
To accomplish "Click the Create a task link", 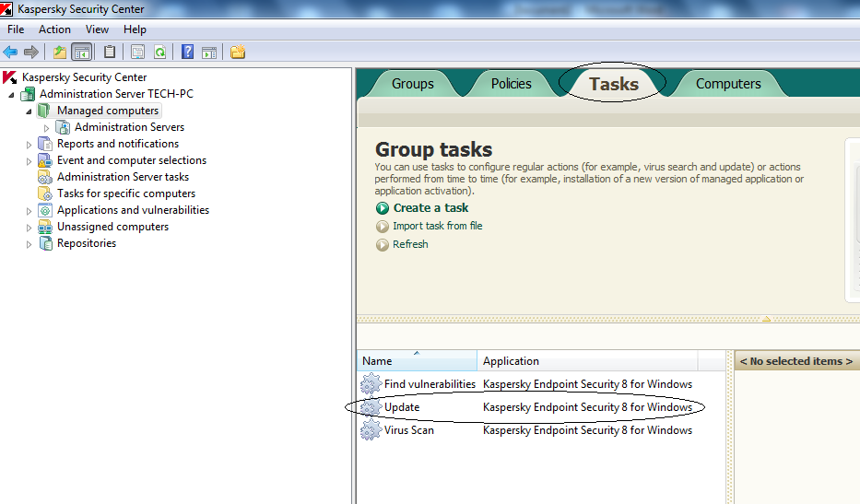I will [x=430, y=208].
